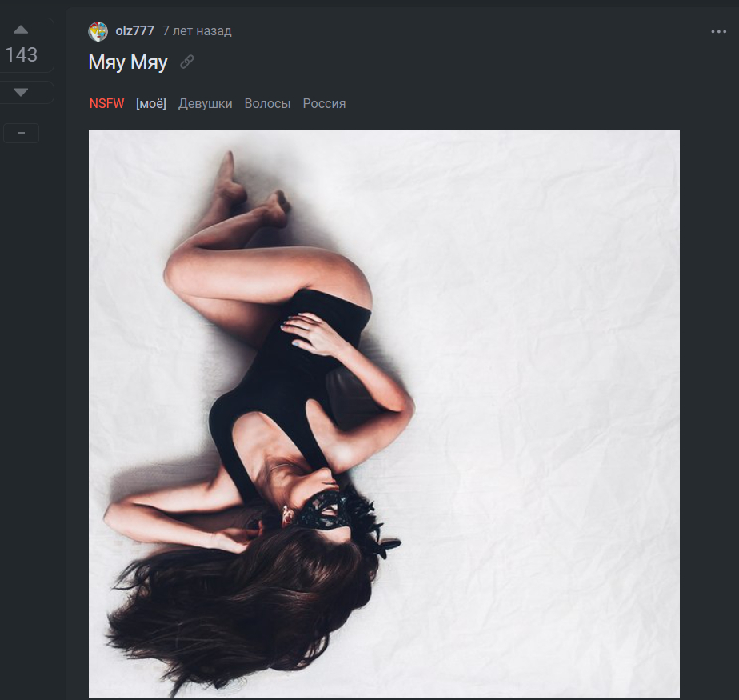Screen dimensions: 739x700
Task: Visit the olz777 author profile
Action: (x=134, y=31)
